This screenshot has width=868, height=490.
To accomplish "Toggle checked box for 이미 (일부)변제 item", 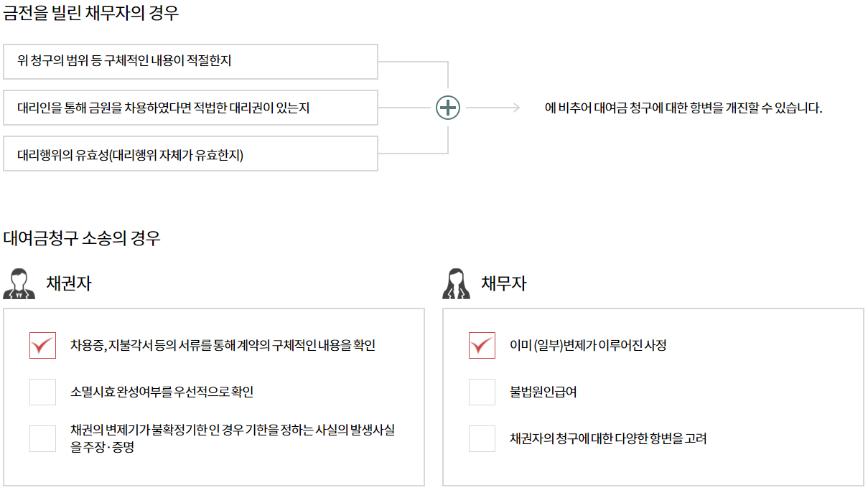I will [482, 345].
